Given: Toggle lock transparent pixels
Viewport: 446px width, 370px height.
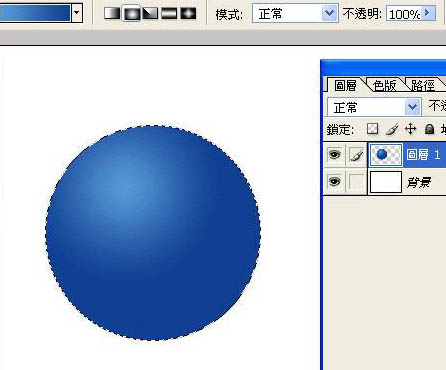Looking at the screenshot, I should 372,129.
